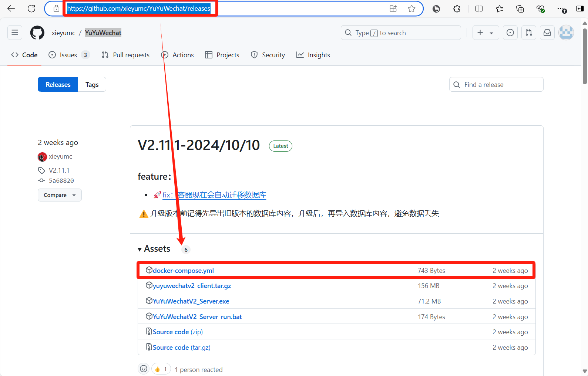This screenshot has width=588, height=376.
Task: Switch to the Tags view
Action: 92,84
